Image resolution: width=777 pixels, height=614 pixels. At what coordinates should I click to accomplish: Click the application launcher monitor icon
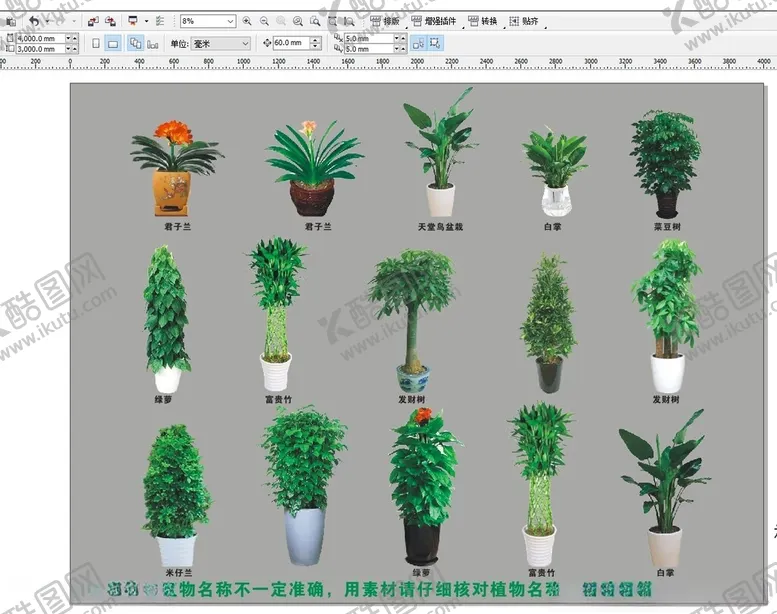click(x=133, y=21)
